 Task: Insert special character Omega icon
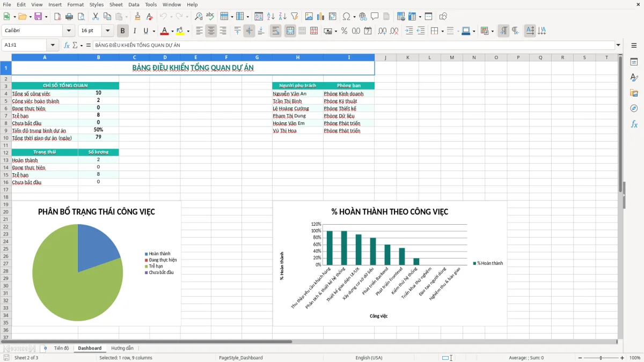(346, 17)
